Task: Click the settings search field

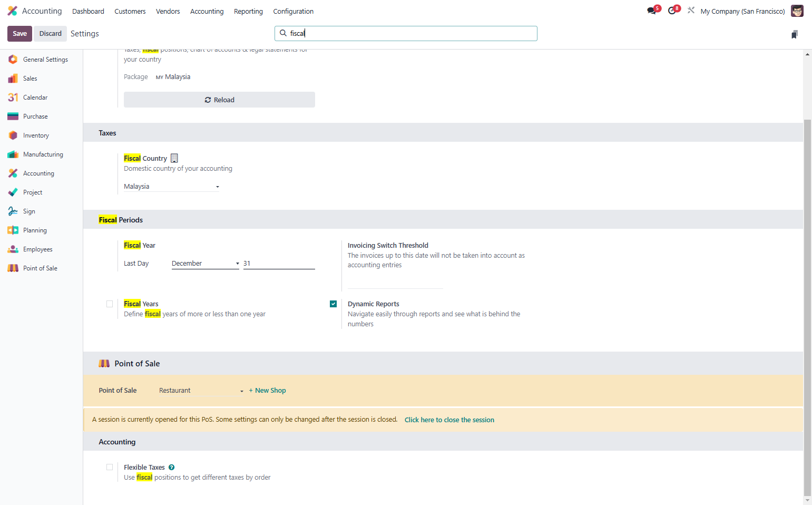Action: (406, 33)
